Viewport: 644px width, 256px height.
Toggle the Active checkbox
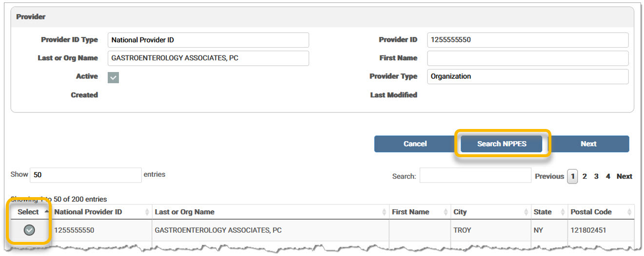113,77
